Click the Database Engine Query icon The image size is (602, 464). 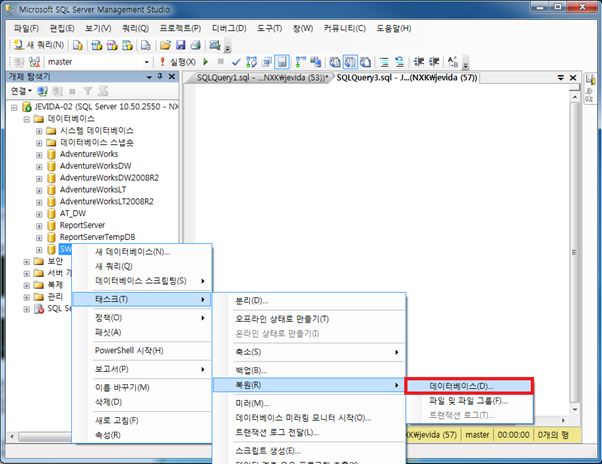click(78, 45)
